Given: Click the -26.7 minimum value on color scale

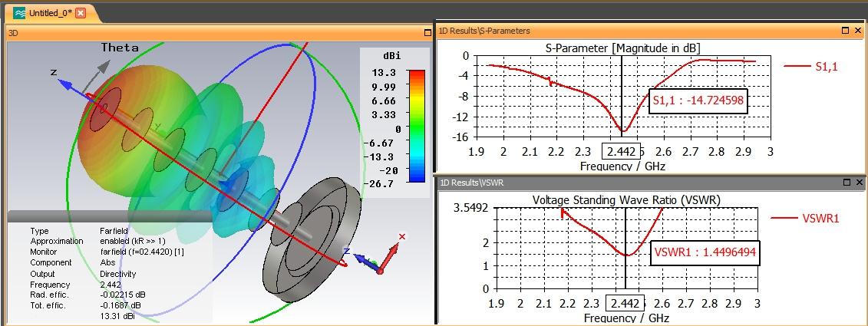Looking at the screenshot, I should click(378, 184).
